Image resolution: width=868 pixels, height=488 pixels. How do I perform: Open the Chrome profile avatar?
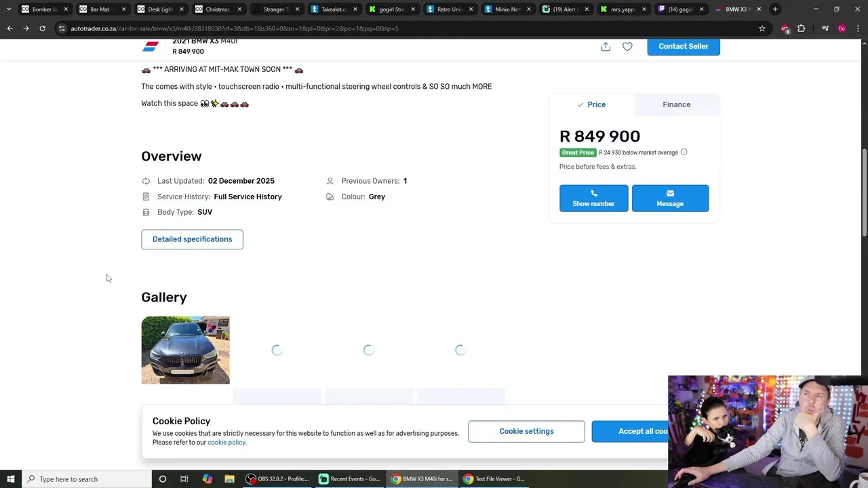tap(842, 28)
